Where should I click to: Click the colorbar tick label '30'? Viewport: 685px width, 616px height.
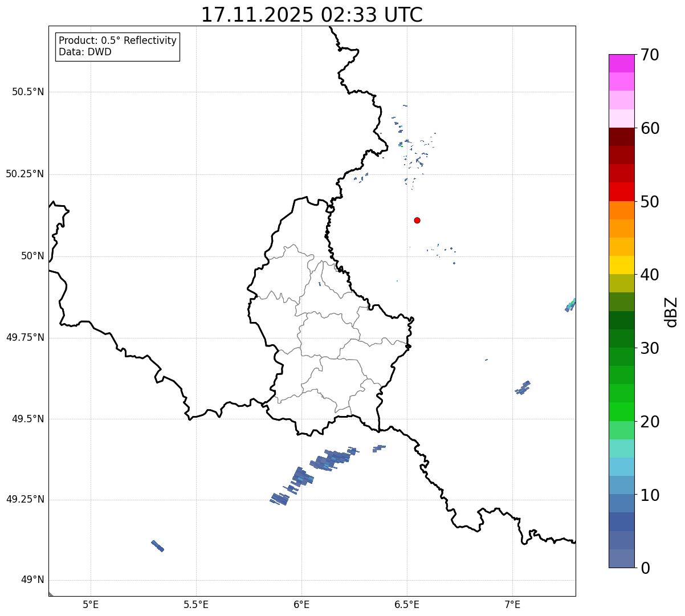click(650, 349)
